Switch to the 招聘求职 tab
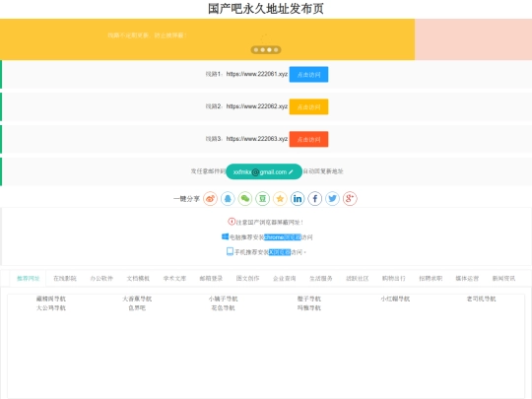The width and height of the screenshot is (532, 399). [x=431, y=279]
